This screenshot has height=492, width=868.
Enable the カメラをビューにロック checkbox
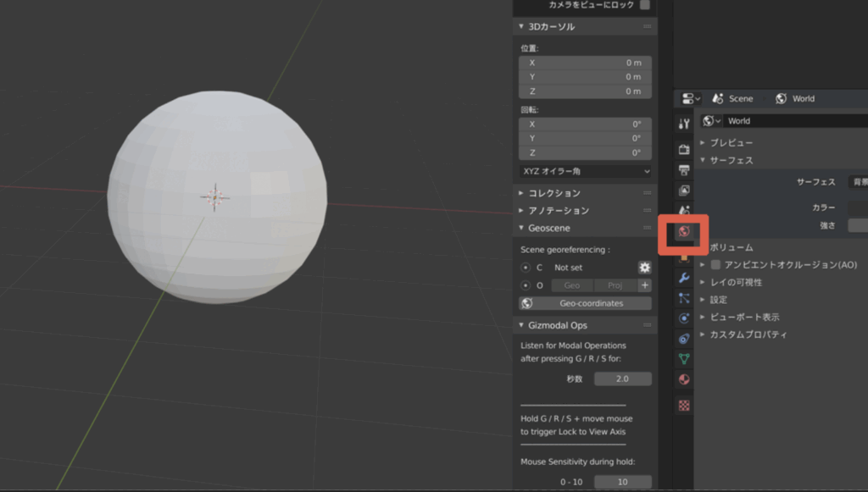click(645, 5)
